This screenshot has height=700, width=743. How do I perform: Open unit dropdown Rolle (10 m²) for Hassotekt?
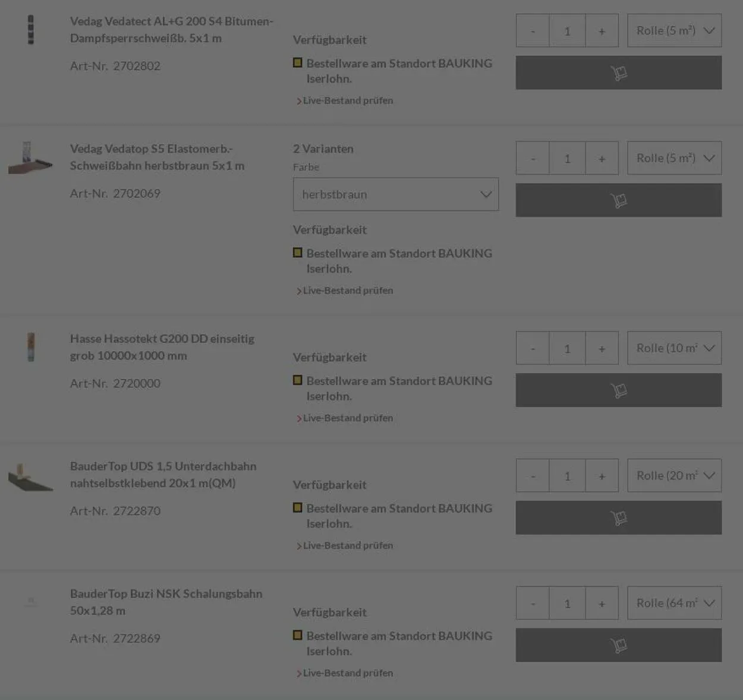674,348
